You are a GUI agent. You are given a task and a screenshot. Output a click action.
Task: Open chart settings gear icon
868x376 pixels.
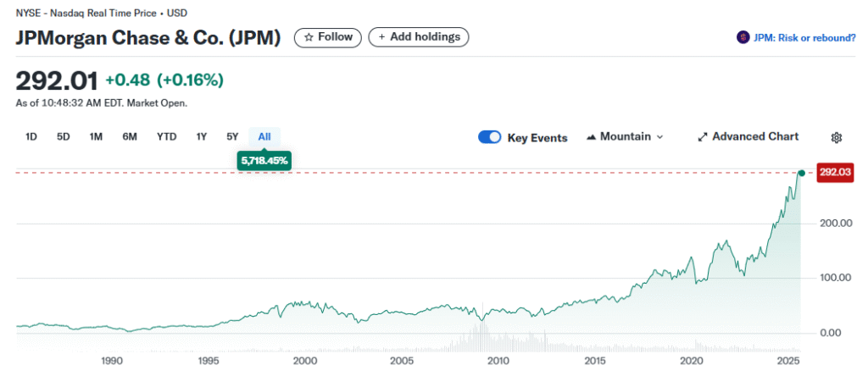[837, 137]
